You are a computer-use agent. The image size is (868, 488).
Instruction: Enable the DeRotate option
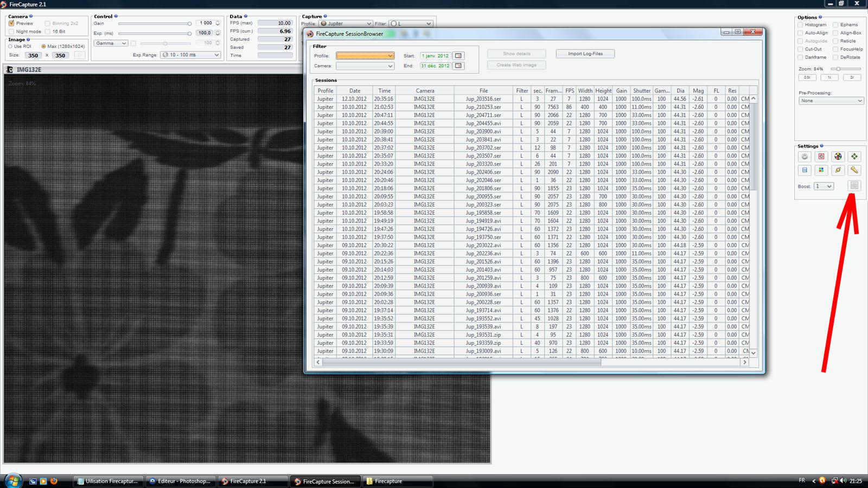835,57
